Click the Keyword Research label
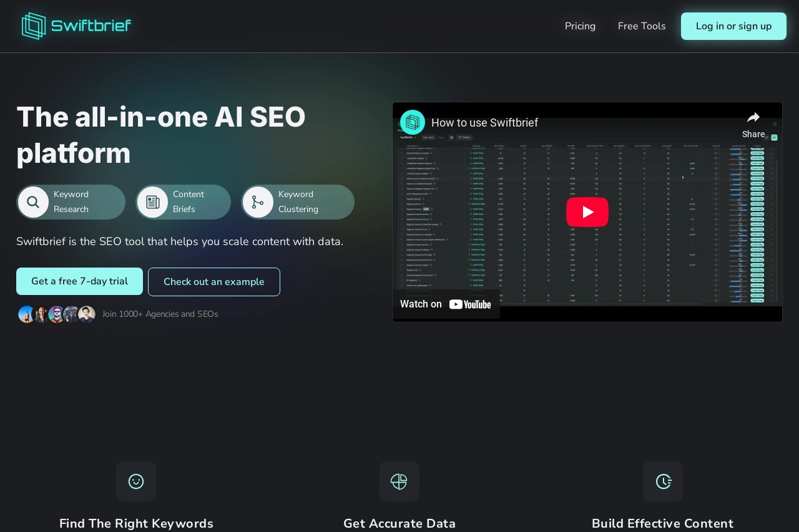Image resolution: width=799 pixels, height=532 pixels. pyautogui.click(x=71, y=201)
